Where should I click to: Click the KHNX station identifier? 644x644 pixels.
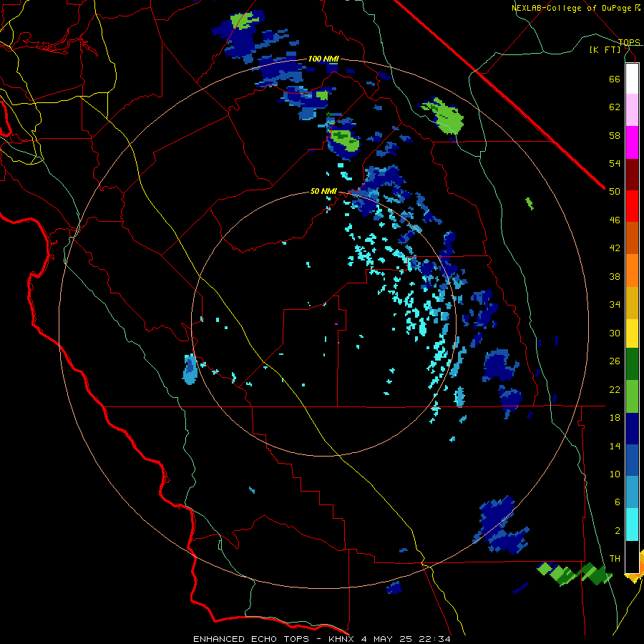(343, 639)
